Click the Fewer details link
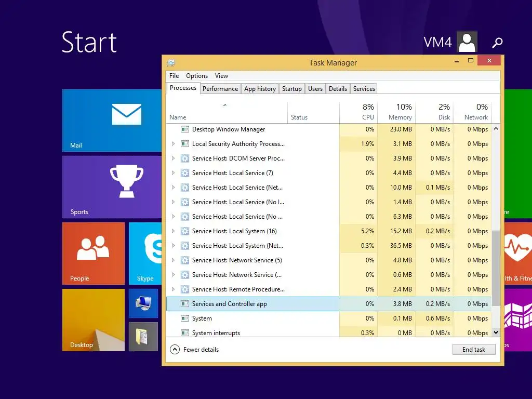Image resolution: width=532 pixels, height=399 pixels. pyautogui.click(x=201, y=350)
